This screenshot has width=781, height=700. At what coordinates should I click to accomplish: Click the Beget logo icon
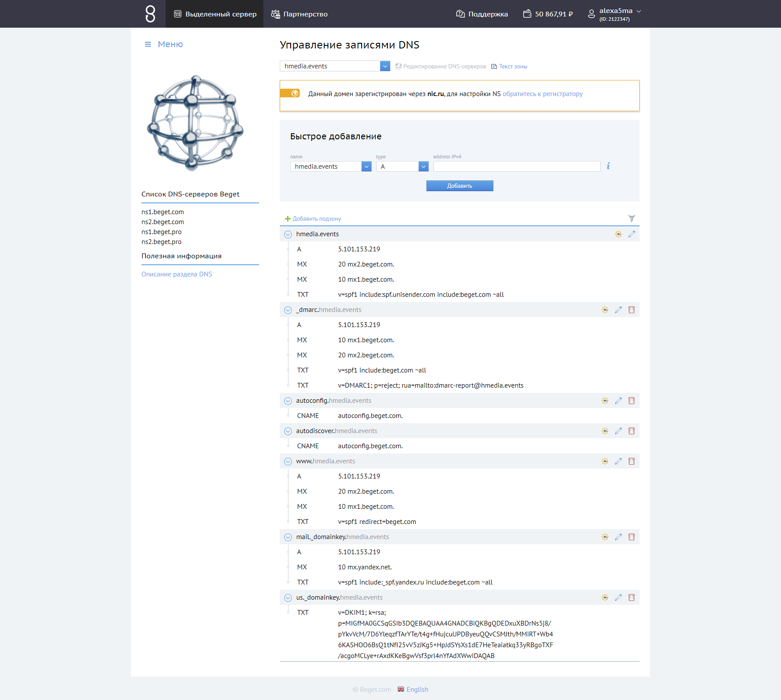click(x=150, y=14)
